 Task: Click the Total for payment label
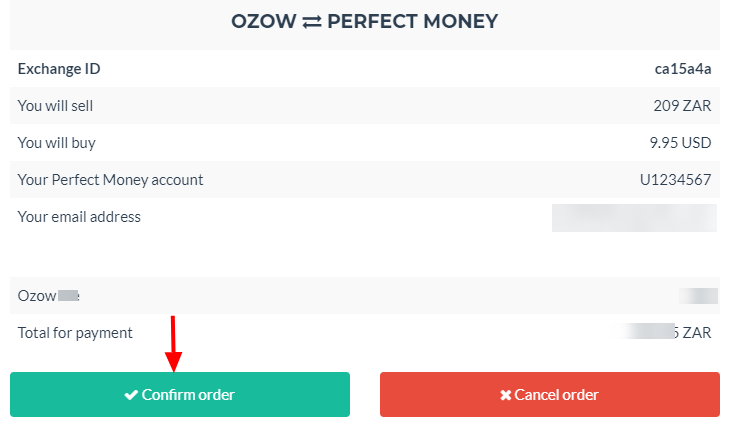pyautogui.click(x=75, y=332)
